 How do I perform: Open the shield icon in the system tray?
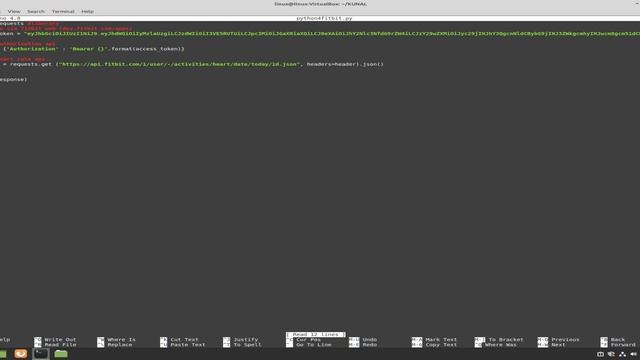611,354
